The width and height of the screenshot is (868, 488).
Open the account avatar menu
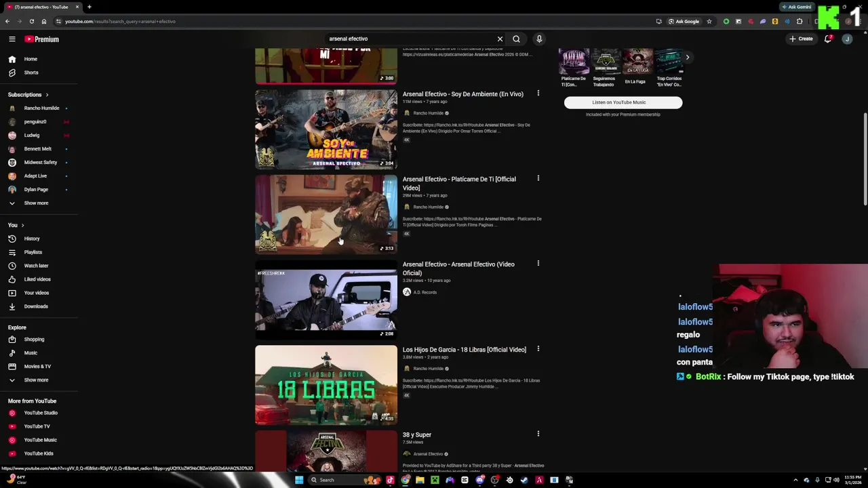coord(847,39)
